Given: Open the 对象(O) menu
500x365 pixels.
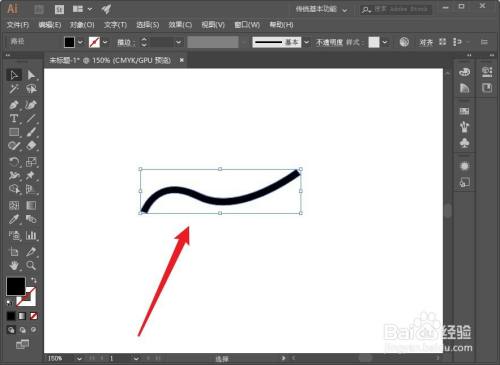Looking at the screenshot, I should 82,25.
